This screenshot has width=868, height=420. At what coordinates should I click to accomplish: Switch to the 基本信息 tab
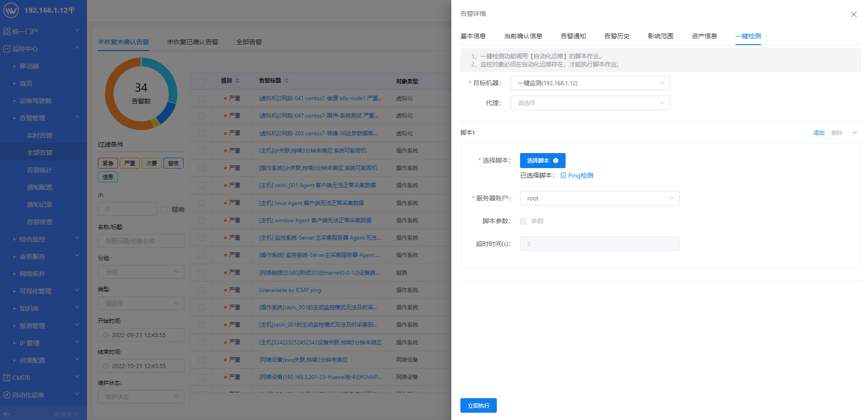pos(473,36)
